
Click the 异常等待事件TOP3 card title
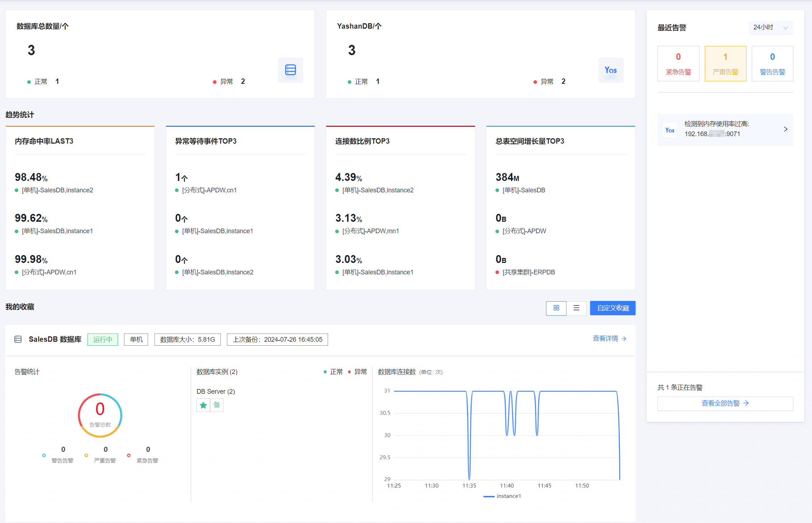click(206, 141)
